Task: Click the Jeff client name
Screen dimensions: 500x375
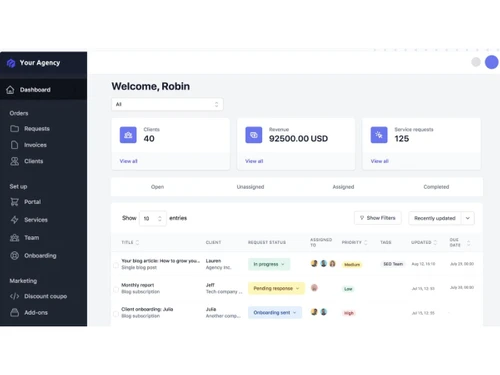Action: click(x=210, y=285)
